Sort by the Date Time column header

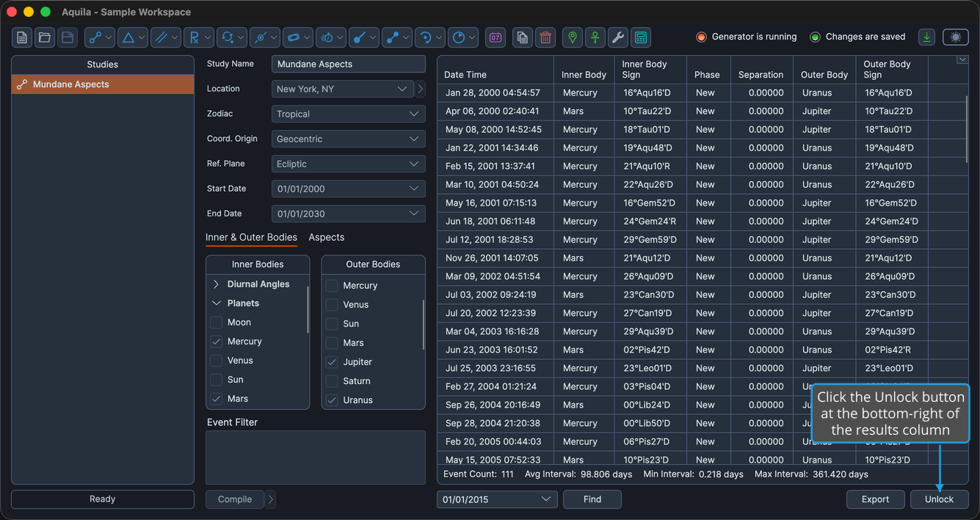(x=496, y=70)
